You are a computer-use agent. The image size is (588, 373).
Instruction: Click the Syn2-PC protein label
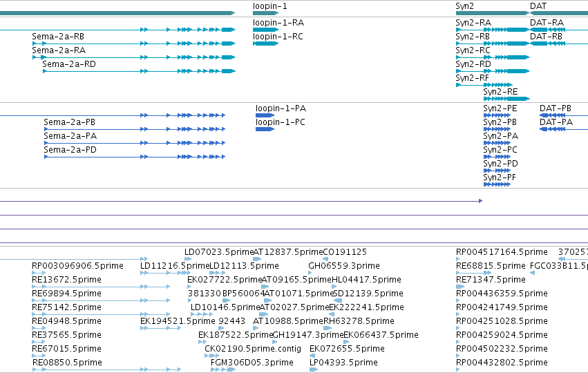coord(500,150)
